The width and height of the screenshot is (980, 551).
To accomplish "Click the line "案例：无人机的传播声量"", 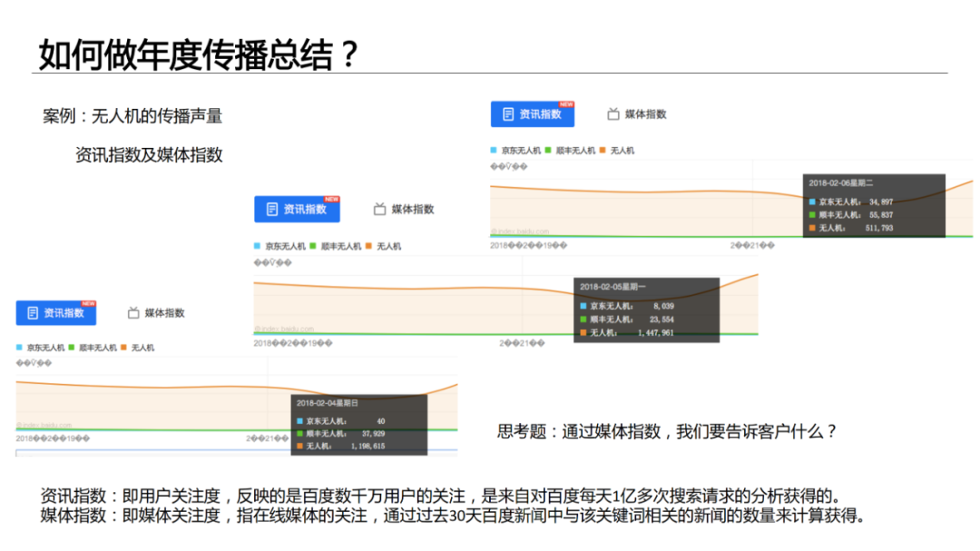I will coord(132,116).
